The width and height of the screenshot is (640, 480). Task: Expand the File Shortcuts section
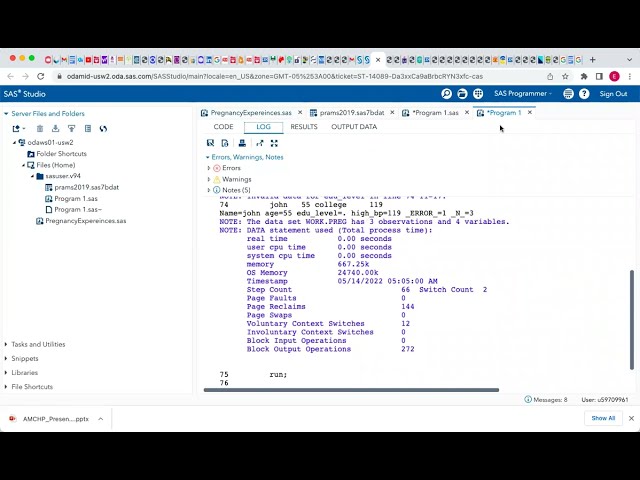coord(6,387)
